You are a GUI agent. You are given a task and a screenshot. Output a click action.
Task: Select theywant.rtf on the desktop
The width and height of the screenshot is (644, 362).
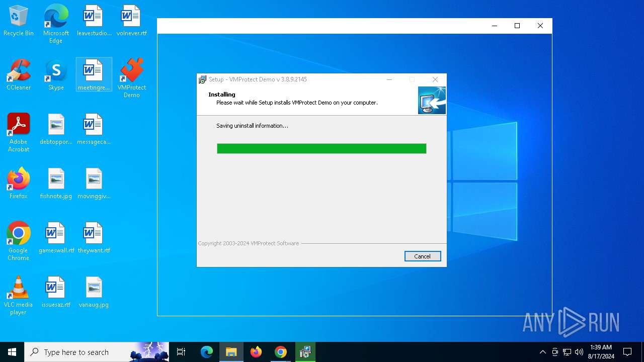pos(94,238)
